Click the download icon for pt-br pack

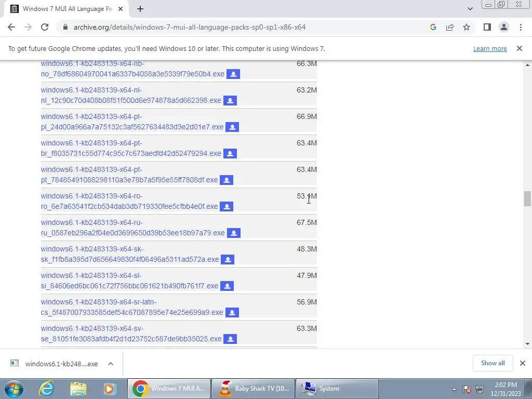click(x=230, y=153)
